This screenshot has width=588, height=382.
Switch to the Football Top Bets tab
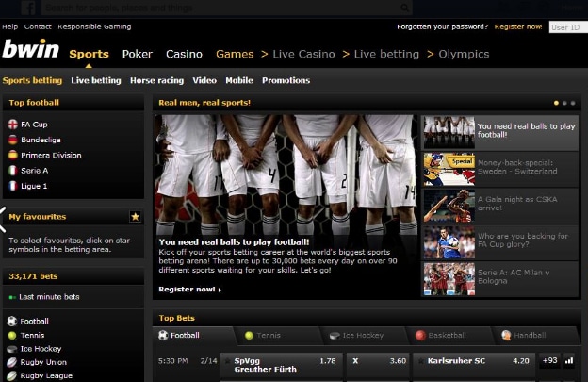(x=193, y=336)
